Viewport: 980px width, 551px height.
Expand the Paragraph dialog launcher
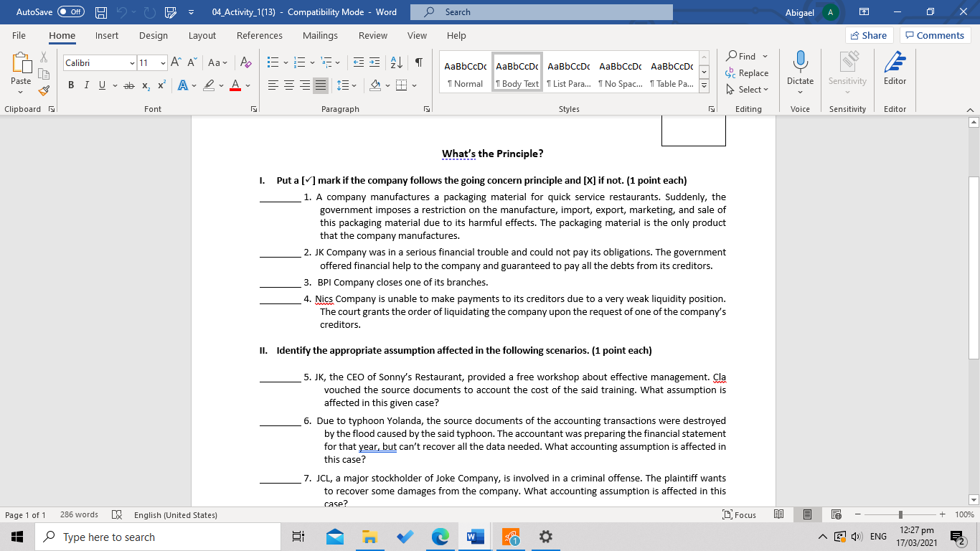point(426,109)
